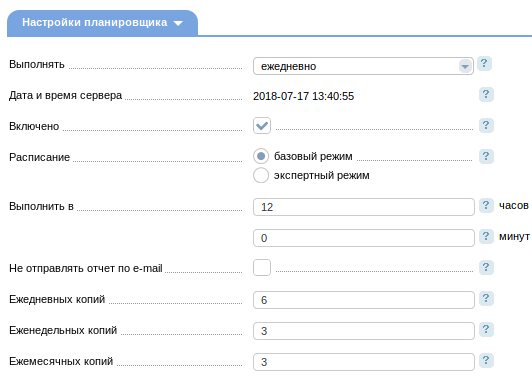The image size is (532, 387).
Task: Select базовый режим radio button
Action: (261, 156)
